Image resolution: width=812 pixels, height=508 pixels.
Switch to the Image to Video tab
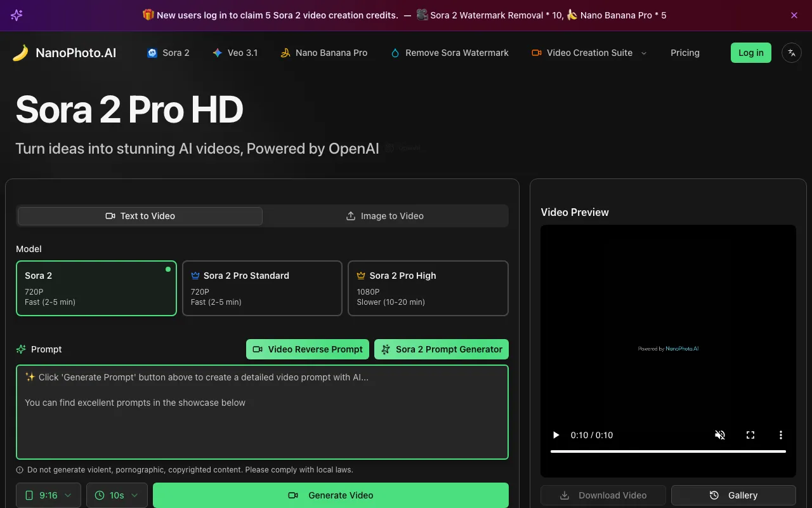385,216
